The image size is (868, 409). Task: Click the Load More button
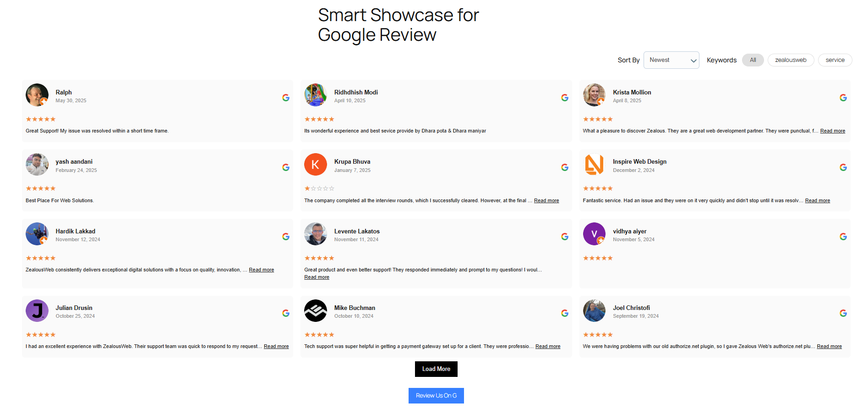pyautogui.click(x=436, y=369)
